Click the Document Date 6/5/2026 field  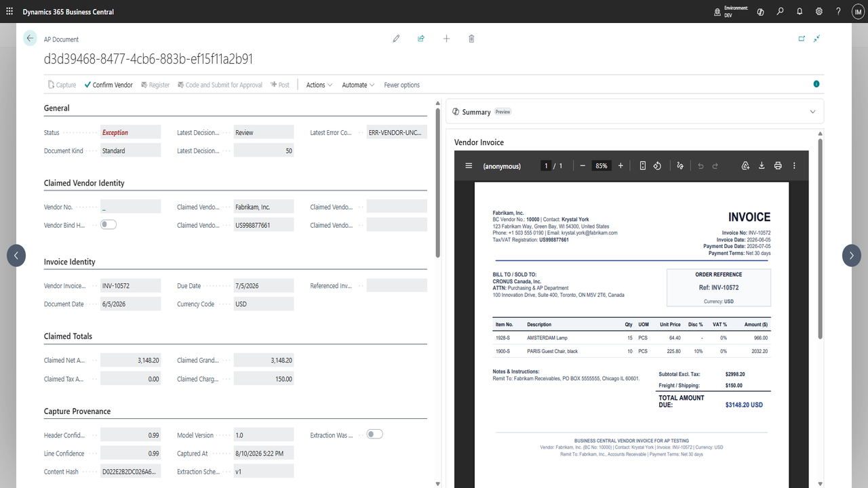pos(130,304)
